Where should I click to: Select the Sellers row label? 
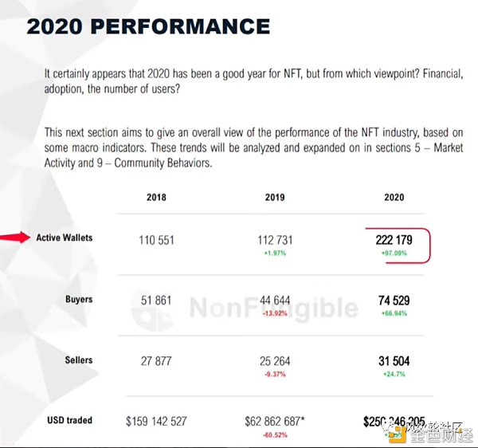click(79, 360)
